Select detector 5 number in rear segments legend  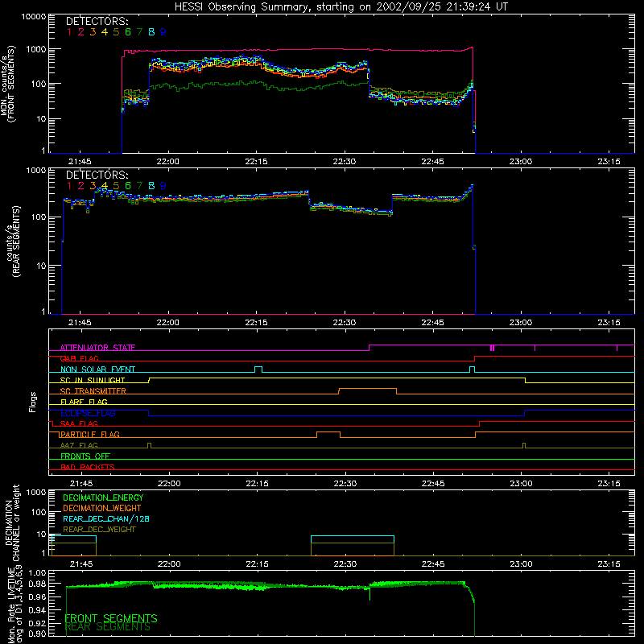[x=116, y=186]
